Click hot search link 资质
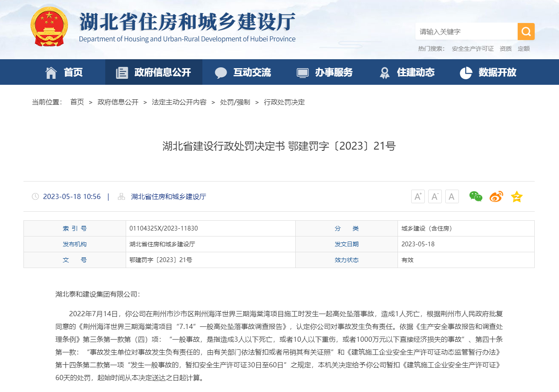The height and width of the screenshot is (392, 559). (x=506, y=49)
